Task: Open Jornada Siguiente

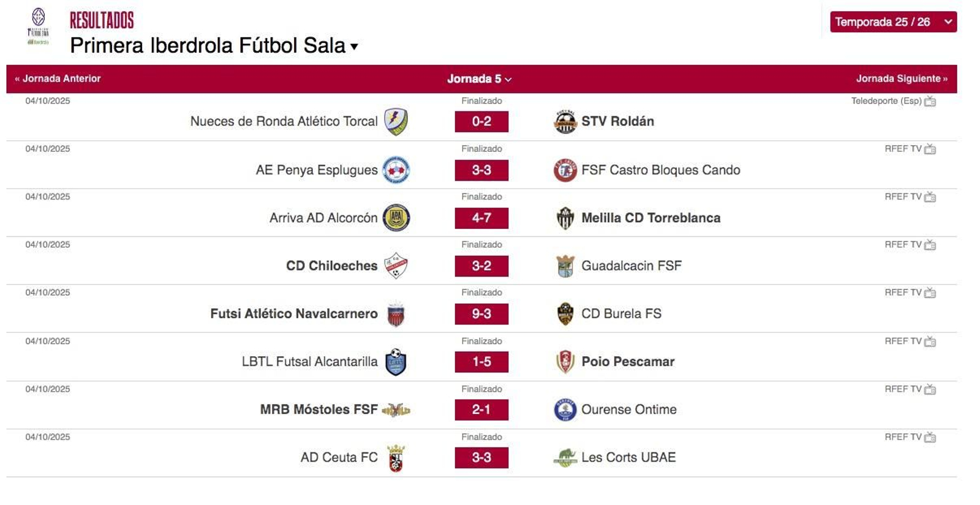Action: coord(900,79)
